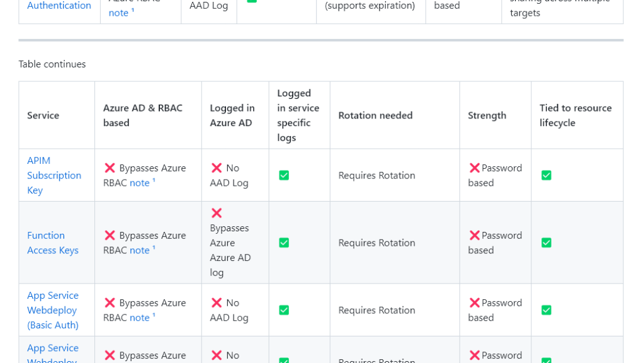Click red X next to No AAD Log in Webdeploy (Basic Auth) row
This screenshot has height=363, width=644.
[217, 303]
